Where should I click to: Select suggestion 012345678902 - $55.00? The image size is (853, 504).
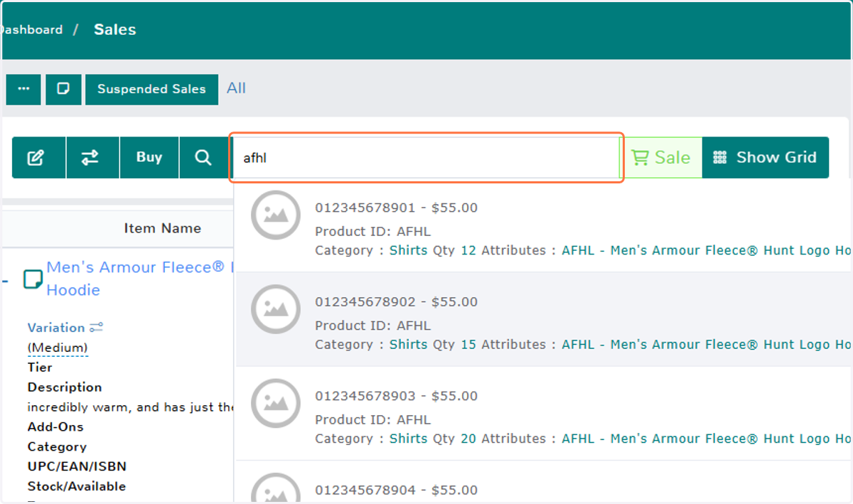pos(544,320)
